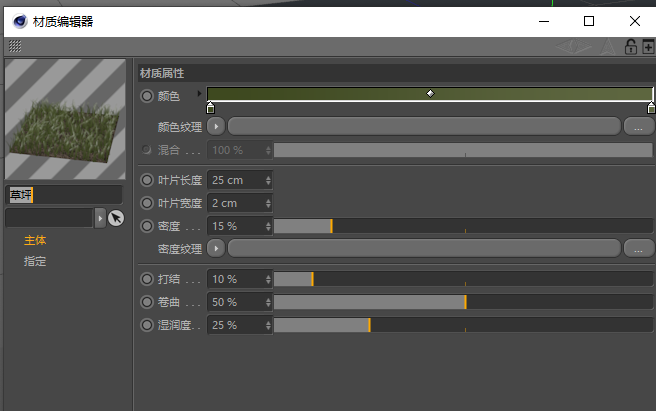Open the 密度纹理 texture arrow menu
Image resolution: width=656 pixels, height=411 pixels.
[216, 249]
